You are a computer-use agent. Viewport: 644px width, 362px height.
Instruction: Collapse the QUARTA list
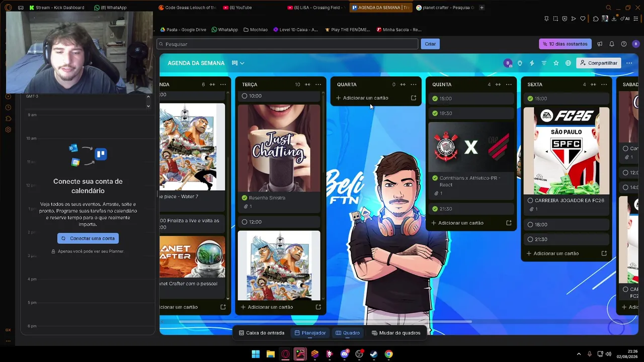[403, 84]
